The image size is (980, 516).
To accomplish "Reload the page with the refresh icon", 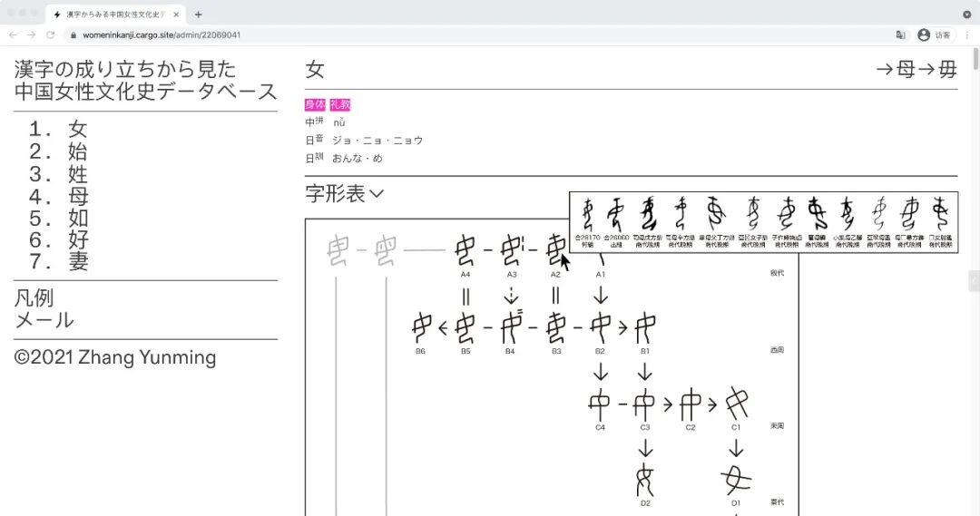I will (x=50, y=35).
